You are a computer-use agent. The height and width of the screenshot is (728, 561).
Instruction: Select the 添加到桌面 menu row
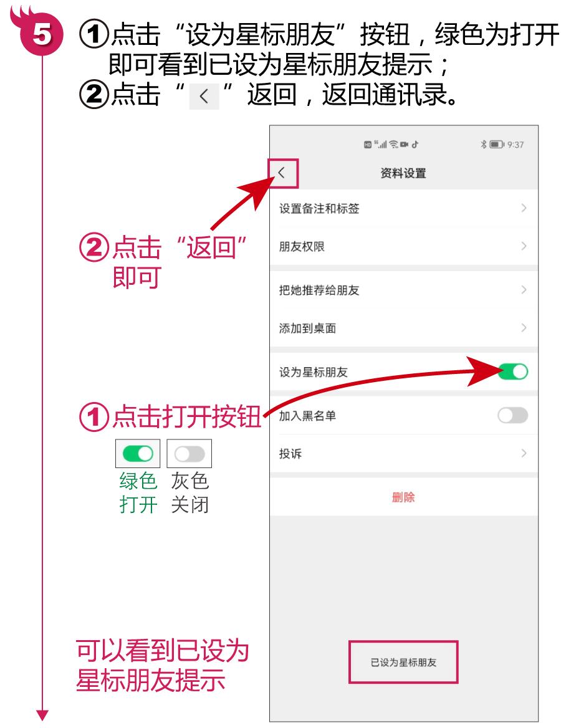point(403,328)
